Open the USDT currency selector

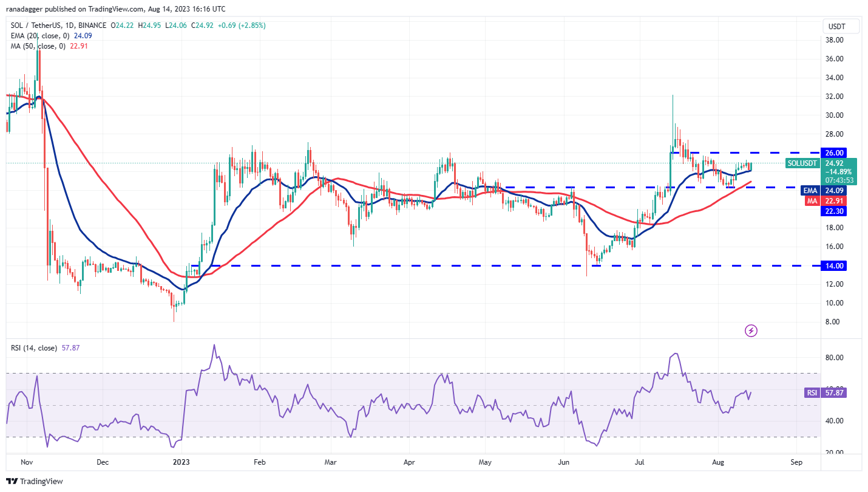click(840, 26)
